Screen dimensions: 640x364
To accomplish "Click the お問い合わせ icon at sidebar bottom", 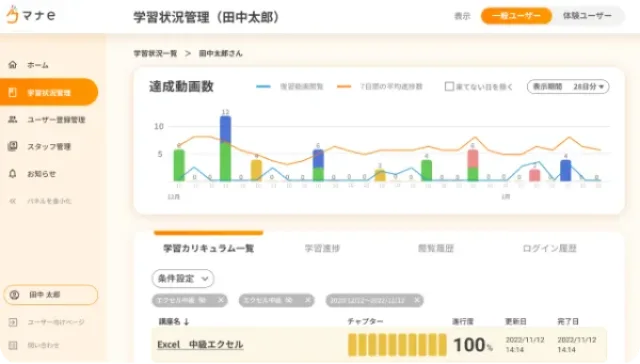I will click(13, 345).
